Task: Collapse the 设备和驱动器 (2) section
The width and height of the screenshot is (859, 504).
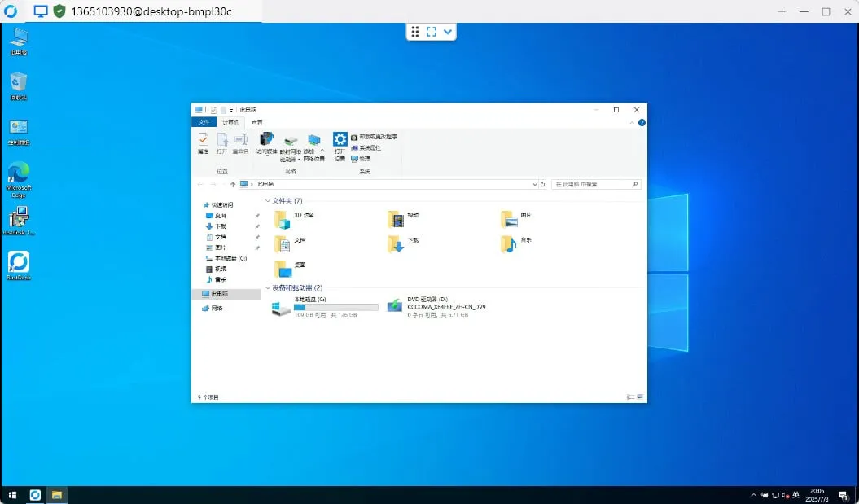Action: point(268,287)
